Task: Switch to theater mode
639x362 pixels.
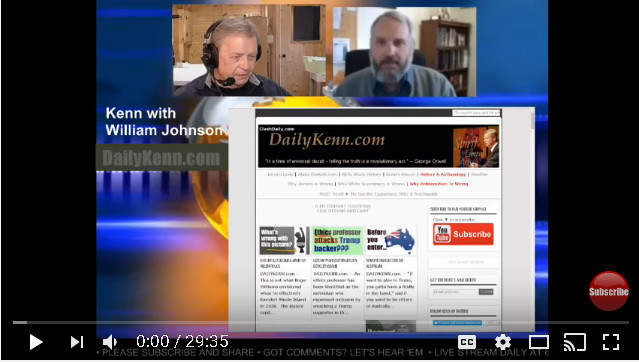Action: coord(539,342)
